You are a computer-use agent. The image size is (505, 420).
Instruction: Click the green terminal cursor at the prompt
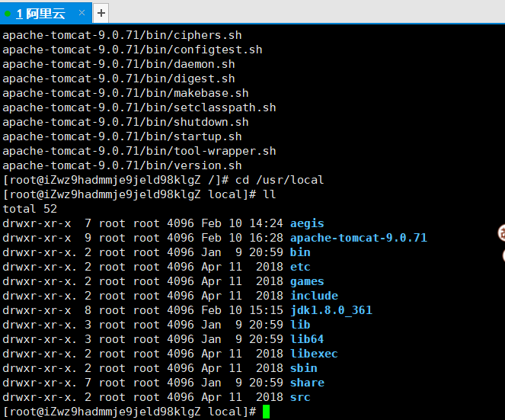[266, 412]
